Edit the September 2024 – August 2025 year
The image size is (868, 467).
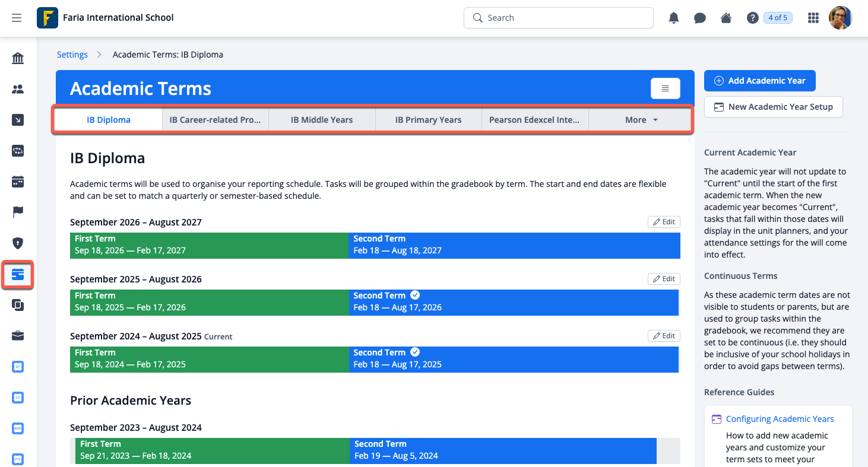coord(664,336)
